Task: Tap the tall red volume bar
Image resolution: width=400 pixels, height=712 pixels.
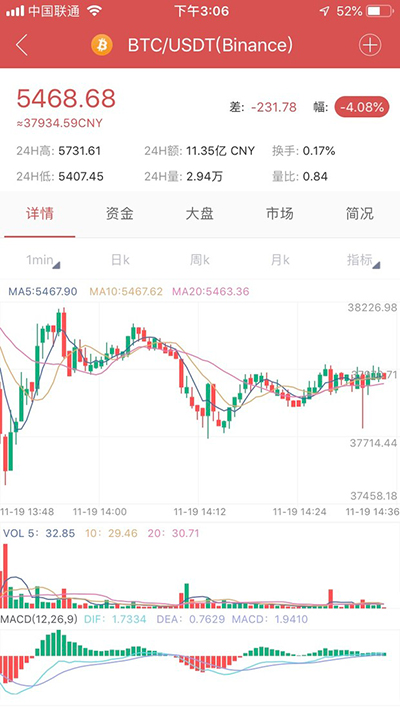Action: [x=5, y=576]
